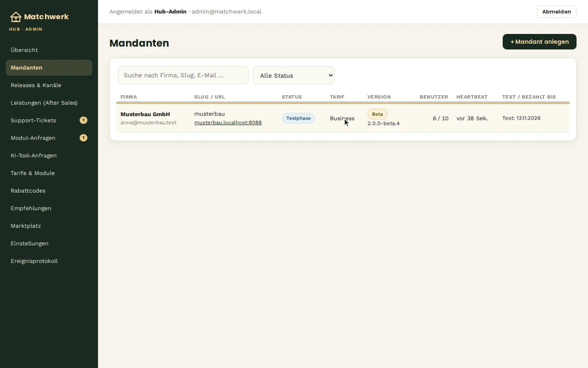
Task: Open Tarife & Module
Action: [x=49, y=173]
